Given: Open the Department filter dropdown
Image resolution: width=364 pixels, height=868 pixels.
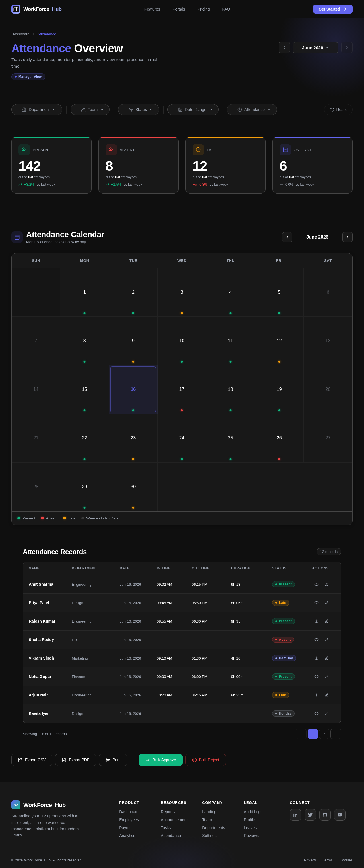Looking at the screenshot, I should pos(37,110).
